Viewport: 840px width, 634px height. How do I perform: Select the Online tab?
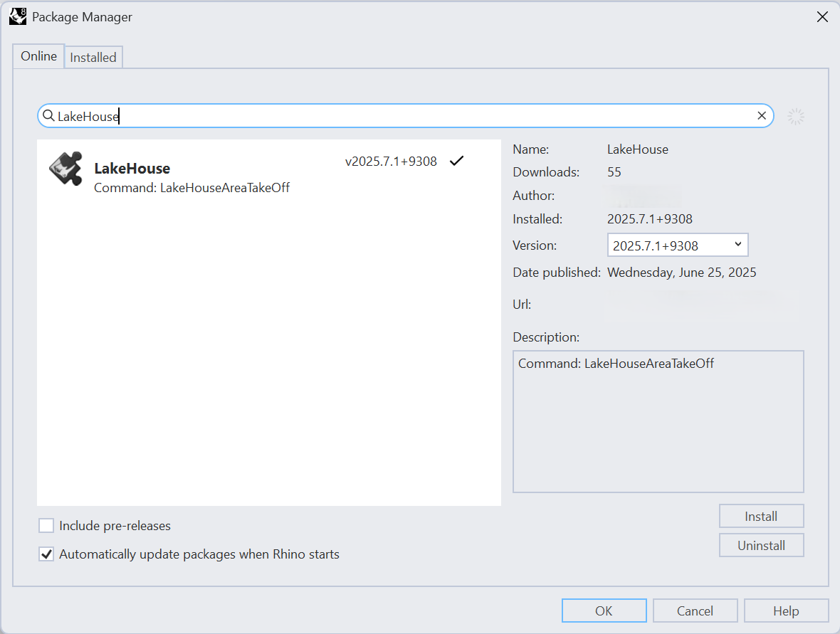click(38, 56)
